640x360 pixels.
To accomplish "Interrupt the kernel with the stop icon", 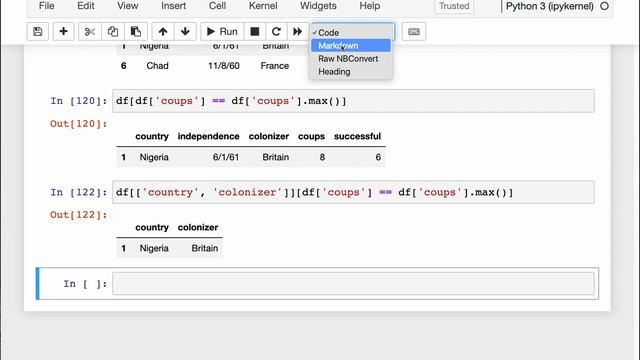I will click(255, 31).
